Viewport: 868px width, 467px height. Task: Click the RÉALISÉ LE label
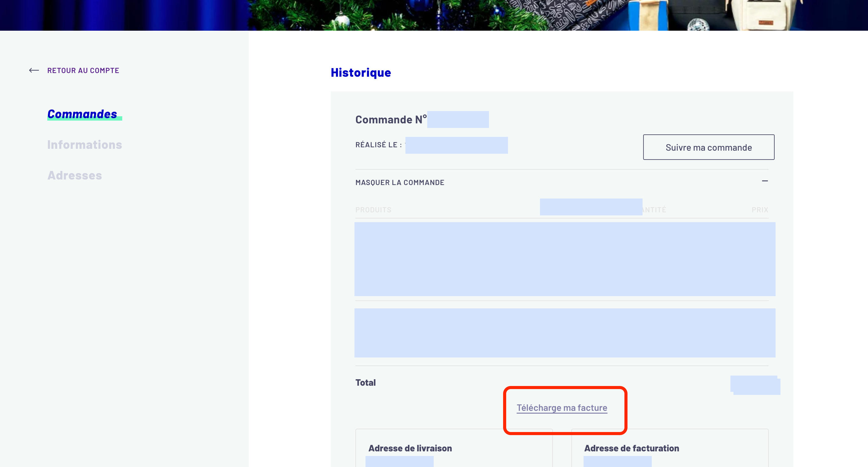pyautogui.click(x=378, y=145)
